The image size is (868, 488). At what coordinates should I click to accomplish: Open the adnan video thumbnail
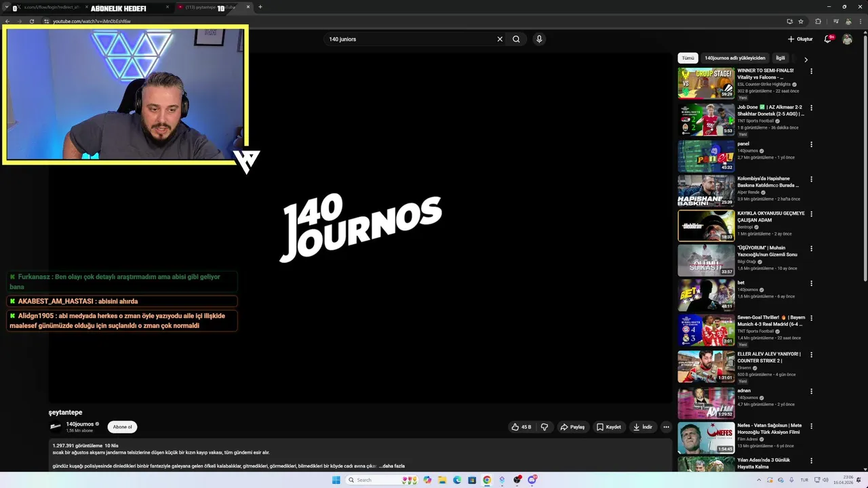coord(706,403)
